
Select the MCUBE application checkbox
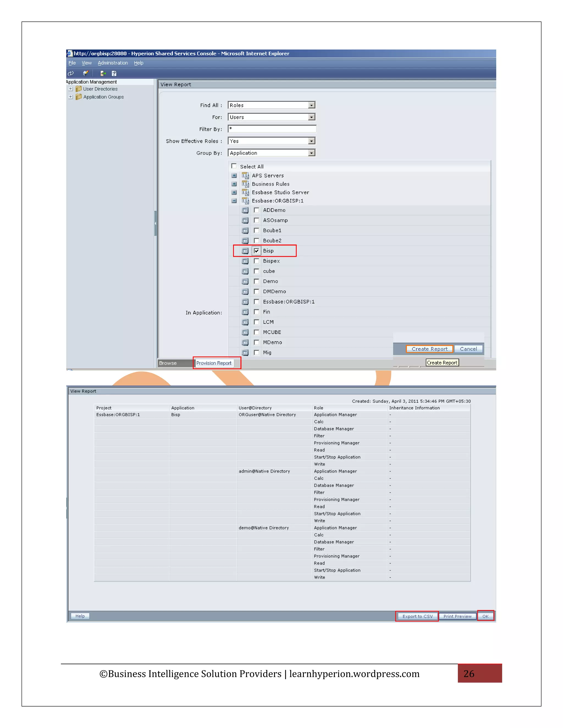point(256,332)
